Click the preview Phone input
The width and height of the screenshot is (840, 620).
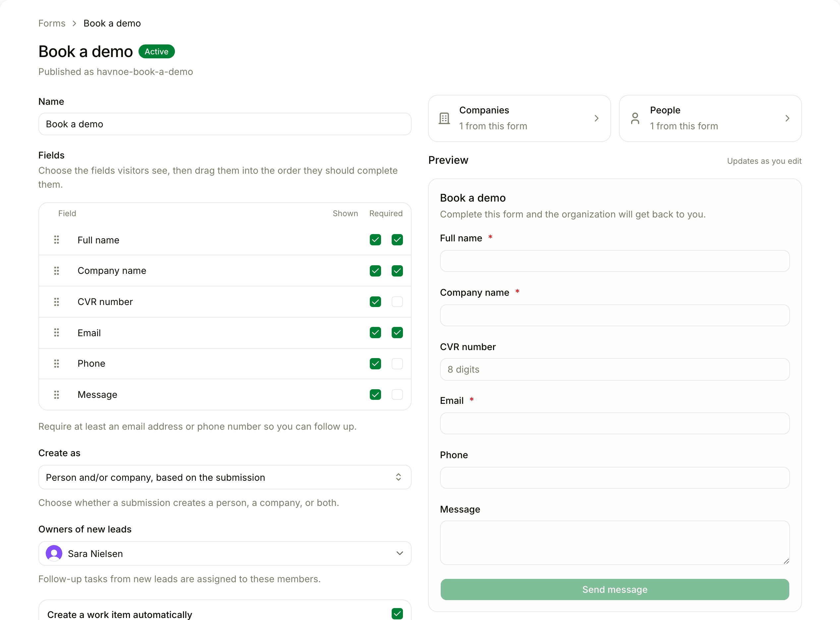pos(615,477)
